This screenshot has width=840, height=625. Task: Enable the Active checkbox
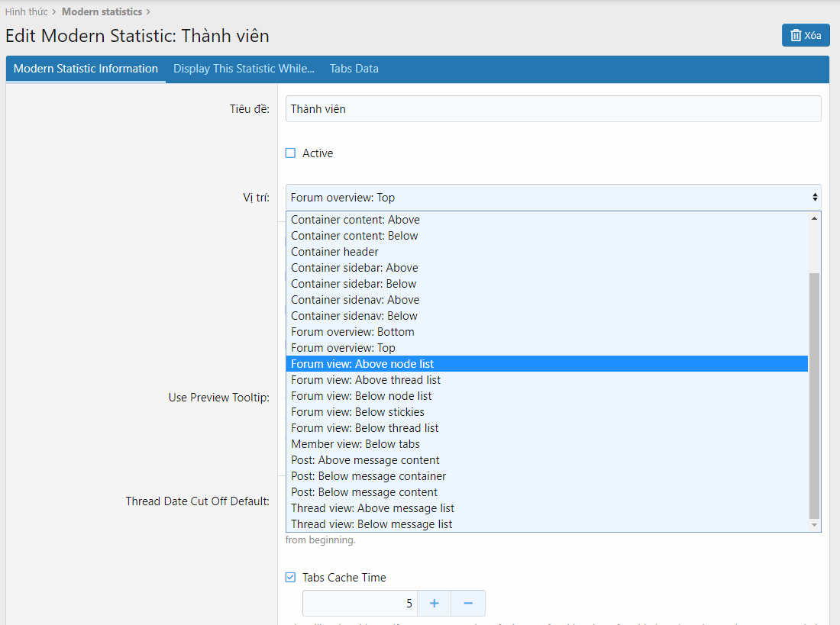(x=290, y=153)
